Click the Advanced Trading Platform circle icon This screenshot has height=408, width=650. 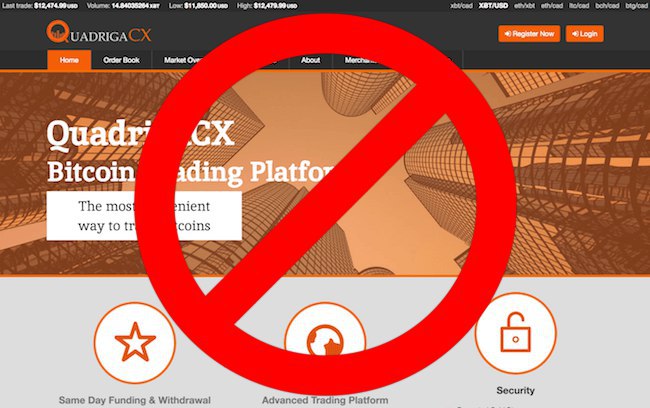tap(325, 338)
